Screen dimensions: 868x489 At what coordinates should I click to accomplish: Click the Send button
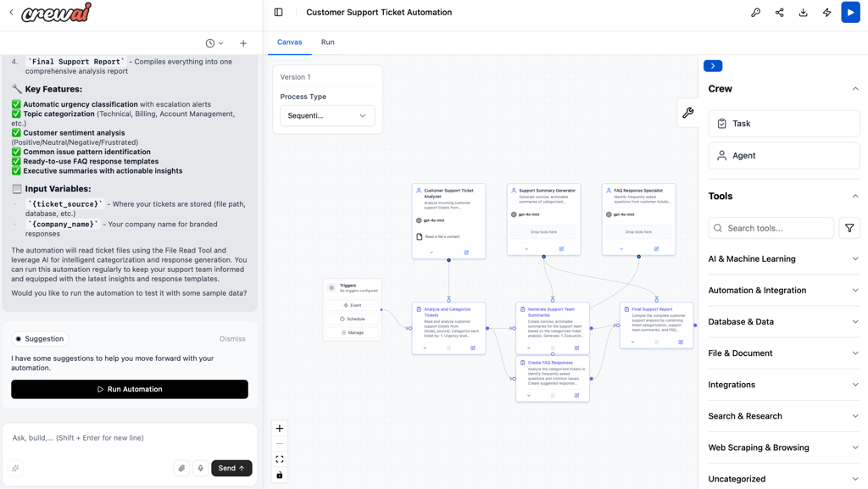(x=231, y=468)
